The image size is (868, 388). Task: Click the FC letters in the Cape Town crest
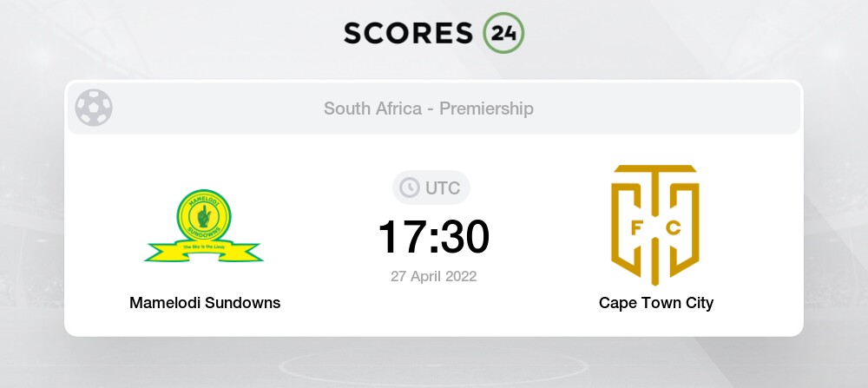(x=655, y=230)
